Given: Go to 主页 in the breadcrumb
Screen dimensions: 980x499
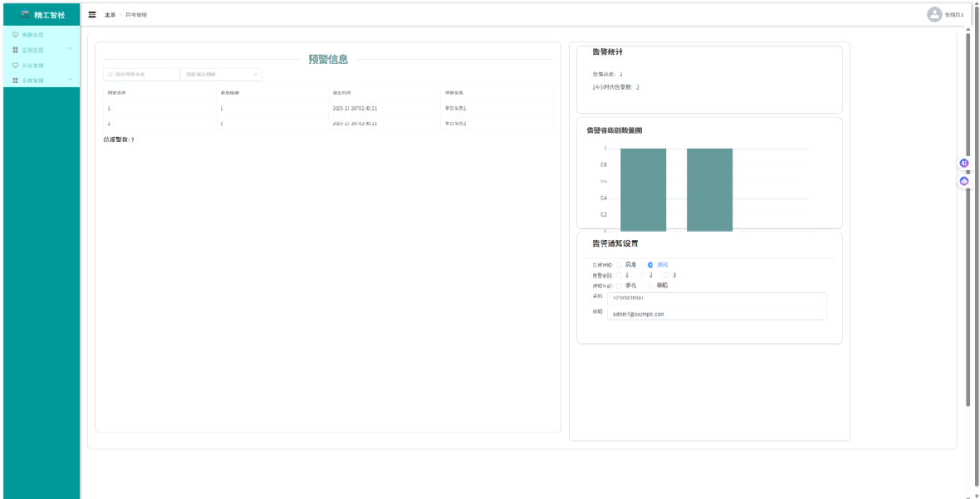Looking at the screenshot, I should tap(110, 15).
